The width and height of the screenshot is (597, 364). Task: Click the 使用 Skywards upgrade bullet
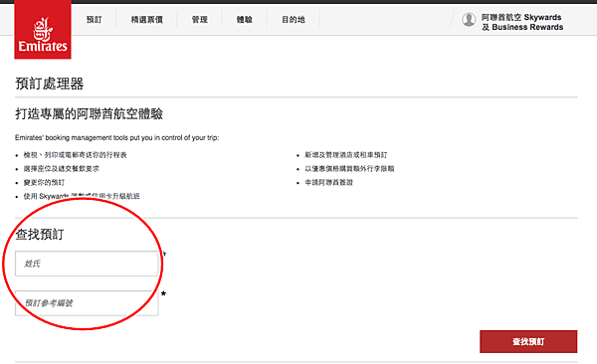point(82,196)
